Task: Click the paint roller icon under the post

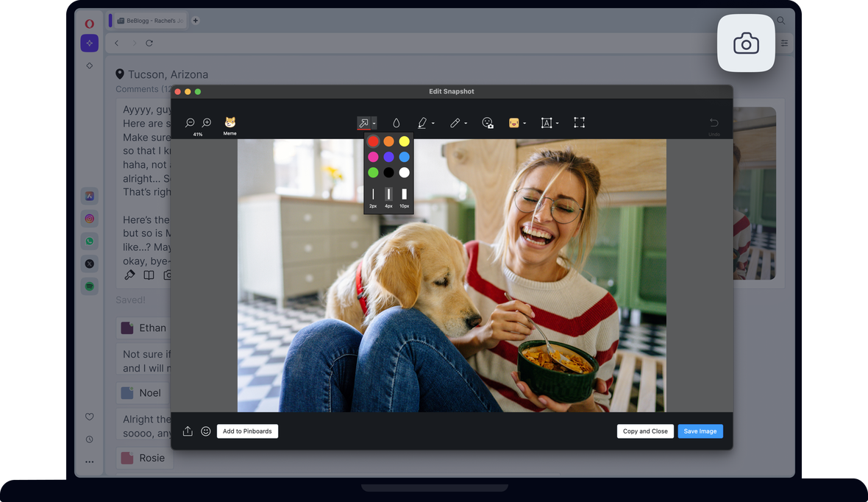Action: click(129, 275)
